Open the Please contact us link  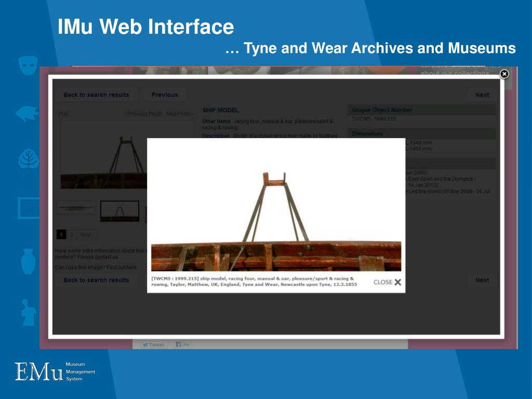click(x=98, y=257)
